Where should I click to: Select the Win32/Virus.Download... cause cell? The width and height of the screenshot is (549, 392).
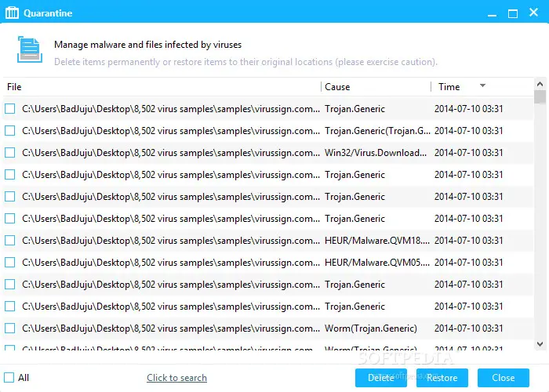pyautogui.click(x=376, y=153)
